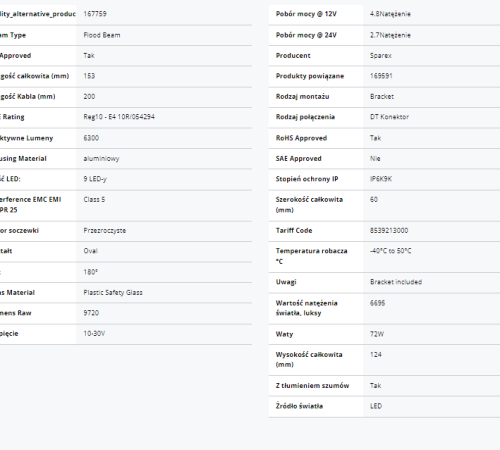Select the 6300 effective lumens value

coord(91,138)
